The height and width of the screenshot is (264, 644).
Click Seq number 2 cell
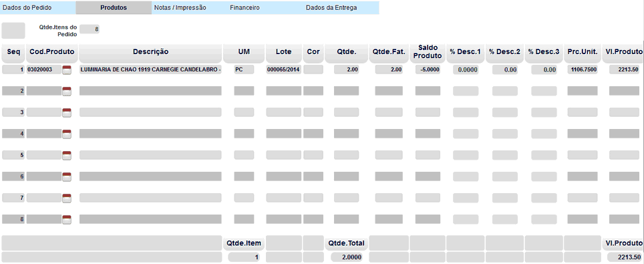[x=13, y=91]
